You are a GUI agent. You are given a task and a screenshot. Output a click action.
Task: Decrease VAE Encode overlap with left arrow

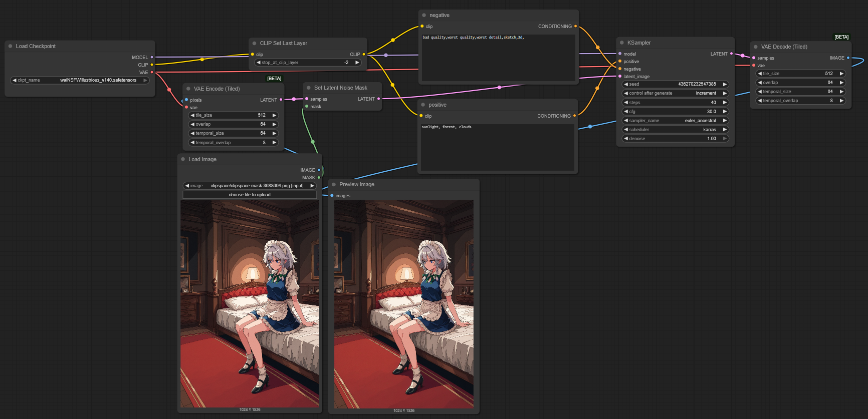[192, 124]
